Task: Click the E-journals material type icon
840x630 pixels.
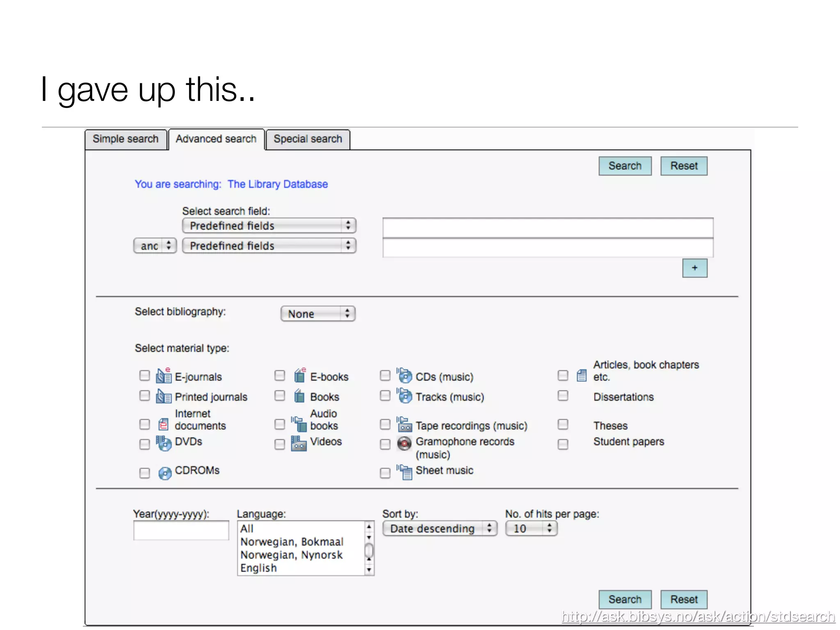Action: 164,376
